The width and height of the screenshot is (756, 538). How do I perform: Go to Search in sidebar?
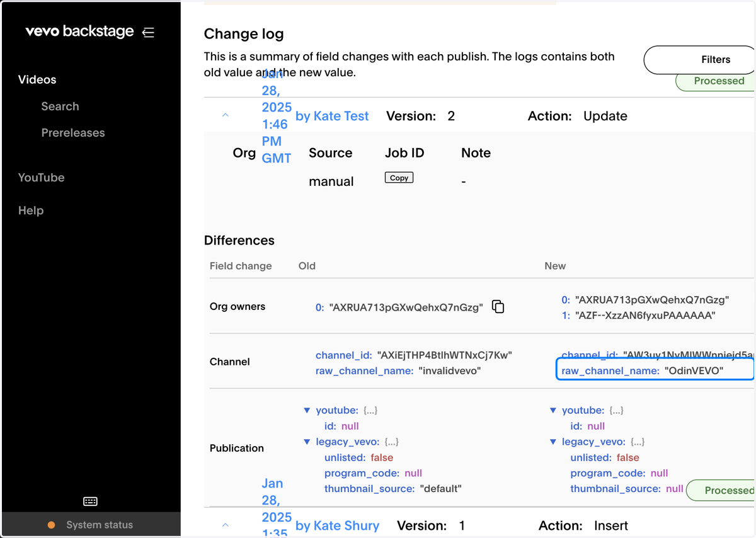pyautogui.click(x=60, y=106)
